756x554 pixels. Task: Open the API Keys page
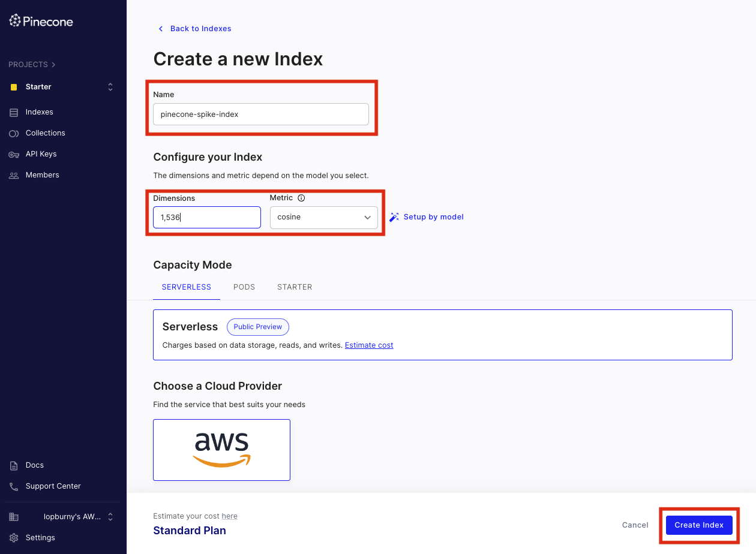(x=42, y=153)
